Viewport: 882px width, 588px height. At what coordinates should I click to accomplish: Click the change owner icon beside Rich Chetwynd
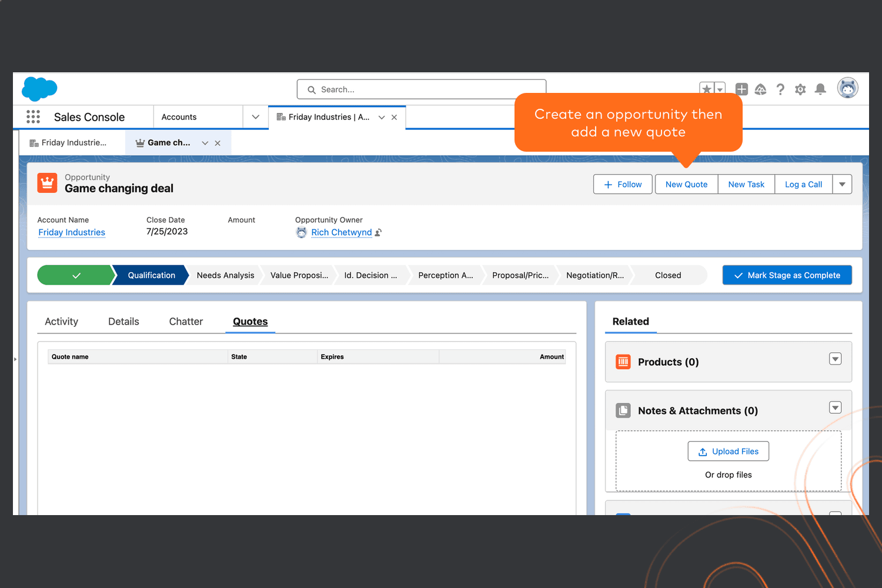[x=378, y=232]
